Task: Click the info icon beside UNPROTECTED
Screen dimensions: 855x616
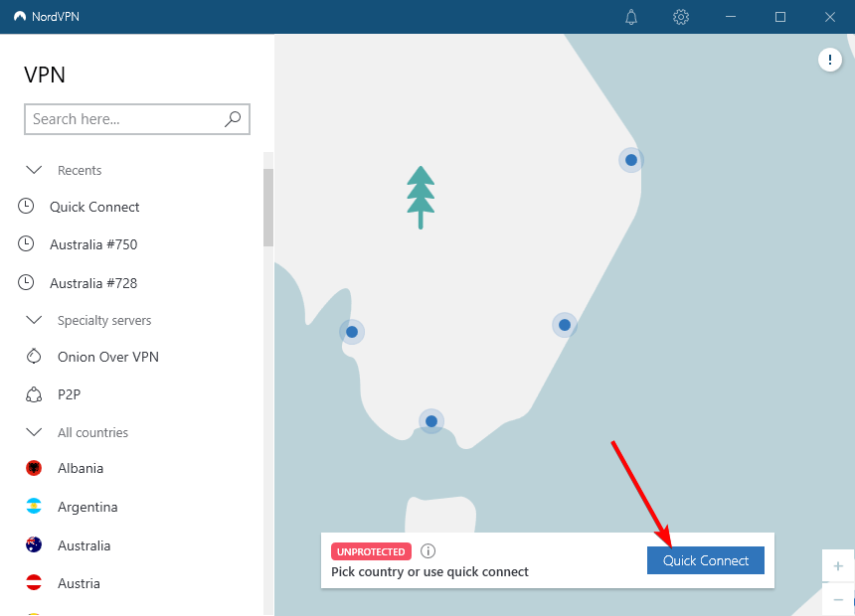Action: click(x=428, y=551)
